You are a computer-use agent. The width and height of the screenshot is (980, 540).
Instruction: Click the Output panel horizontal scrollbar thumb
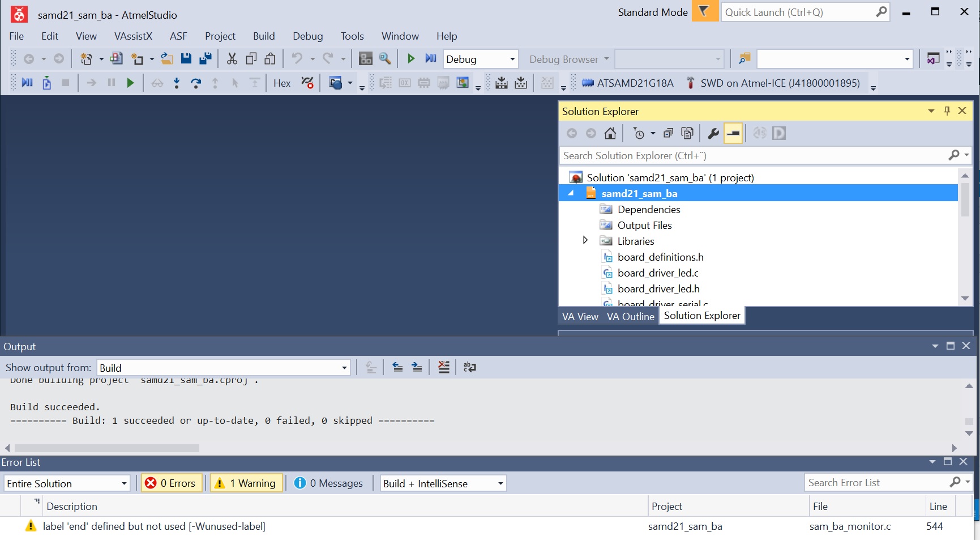(x=107, y=448)
